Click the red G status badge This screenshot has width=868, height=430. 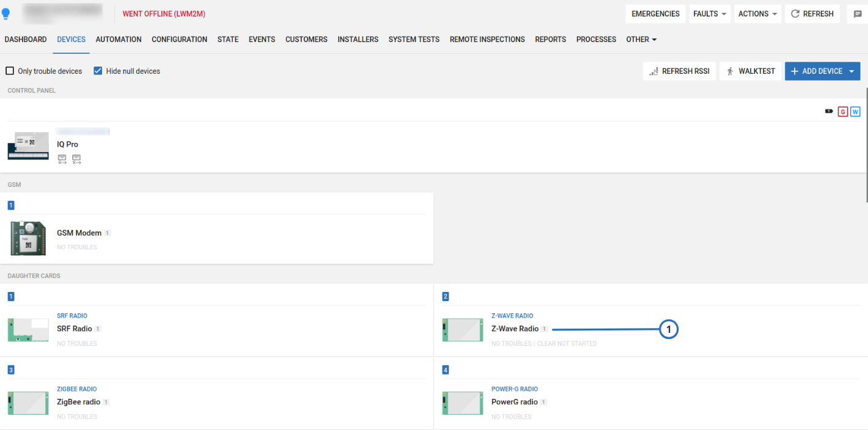pyautogui.click(x=843, y=112)
